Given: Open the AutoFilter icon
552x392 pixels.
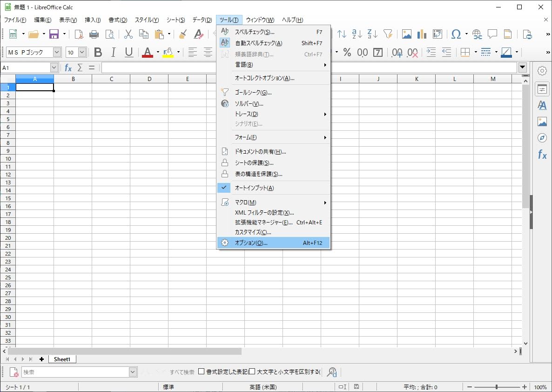Looking at the screenshot, I should [388, 34].
